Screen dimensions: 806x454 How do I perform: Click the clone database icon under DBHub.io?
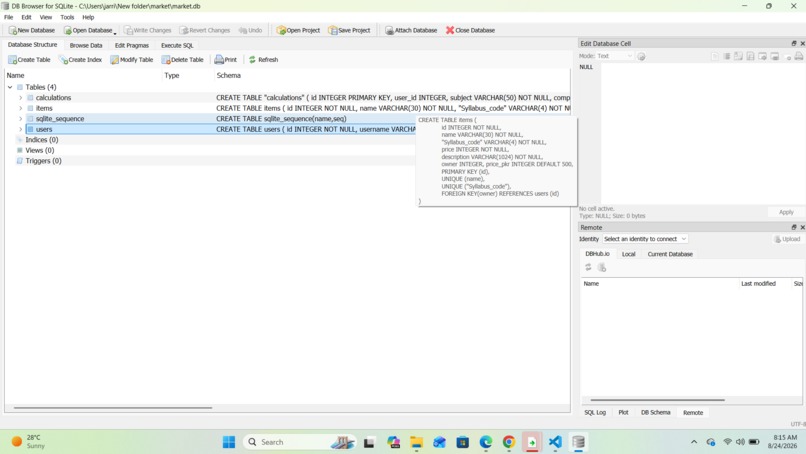point(602,267)
